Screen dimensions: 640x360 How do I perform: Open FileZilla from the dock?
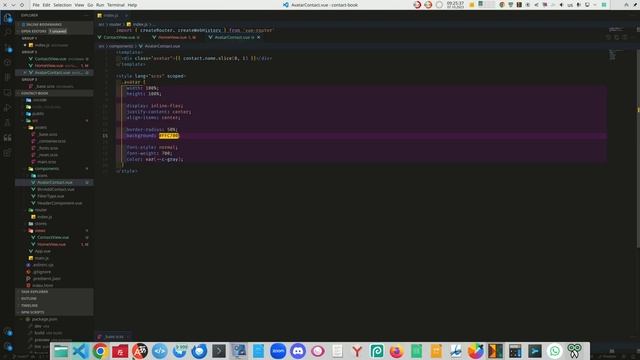click(x=120, y=351)
